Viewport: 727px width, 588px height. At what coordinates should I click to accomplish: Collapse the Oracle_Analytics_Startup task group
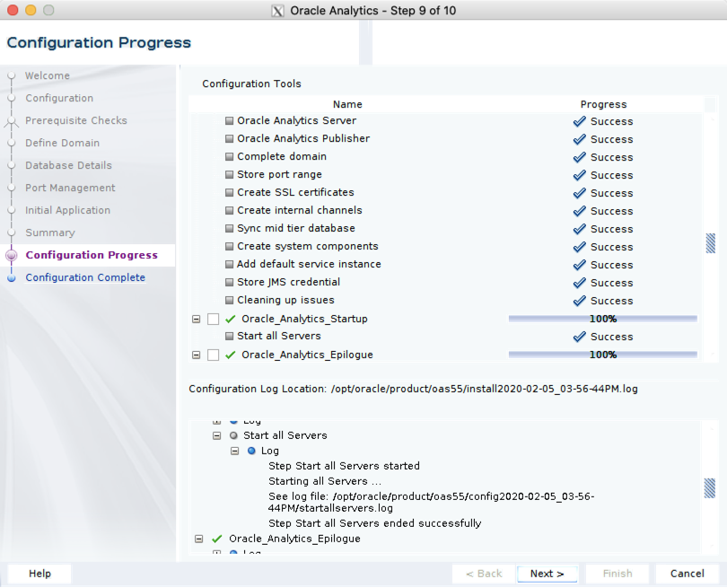(x=196, y=319)
